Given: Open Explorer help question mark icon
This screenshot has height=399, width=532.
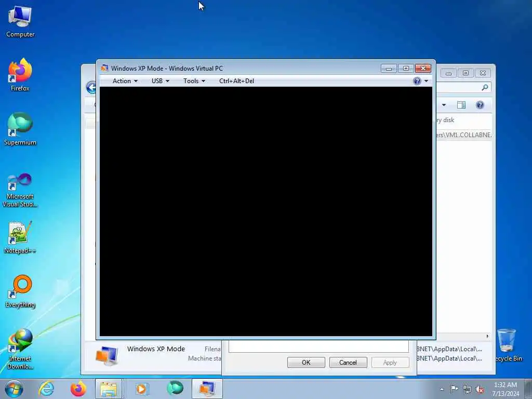Looking at the screenshot, I should click(480, 105).
